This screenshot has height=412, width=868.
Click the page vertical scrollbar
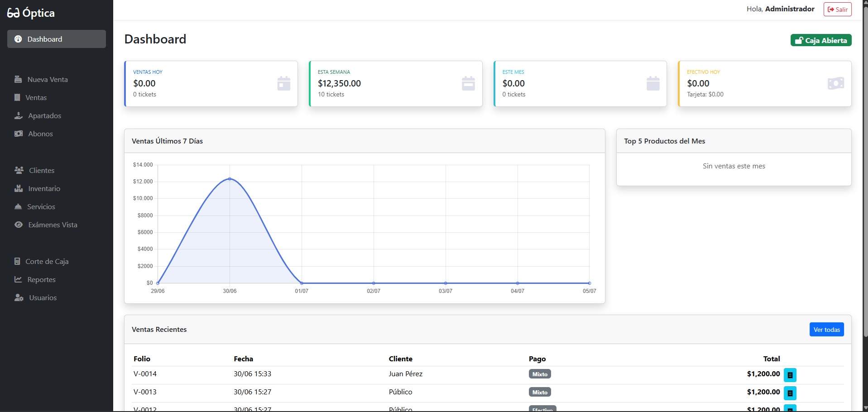pos(865,172)
